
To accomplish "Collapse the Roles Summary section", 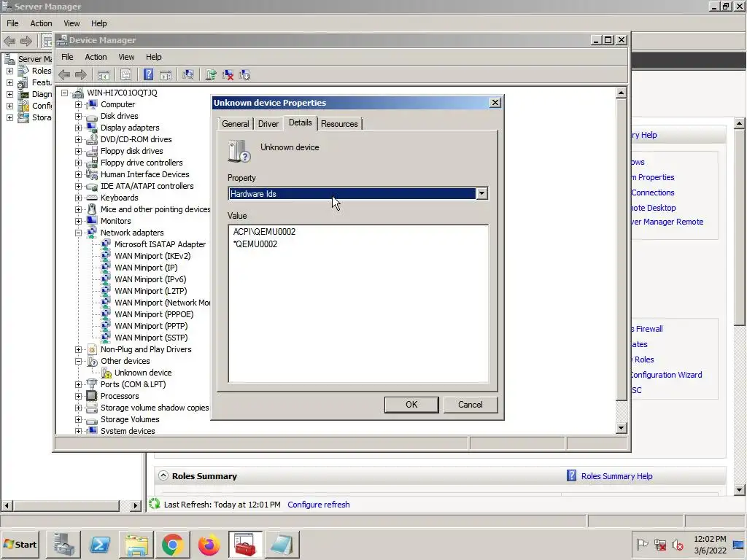I will [x=163, y=475].
